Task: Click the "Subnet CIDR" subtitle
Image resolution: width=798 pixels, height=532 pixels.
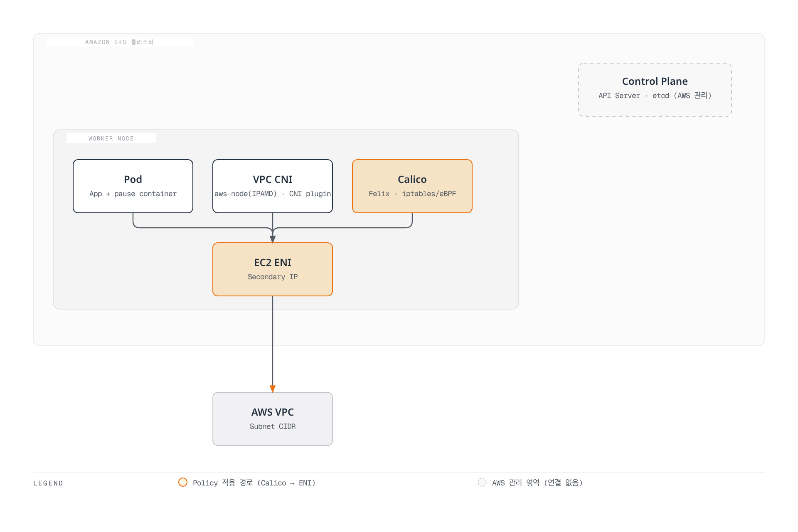Action: [x=273, y=426]
